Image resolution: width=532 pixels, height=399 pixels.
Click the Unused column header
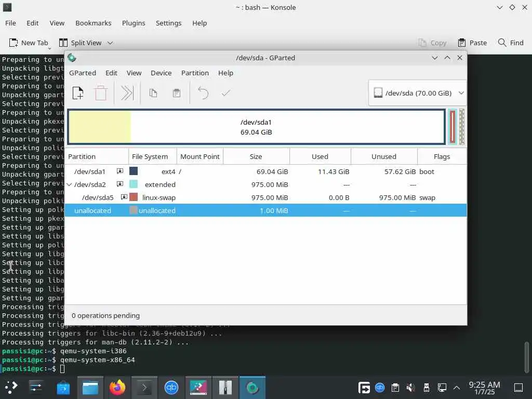pos(384,156)
